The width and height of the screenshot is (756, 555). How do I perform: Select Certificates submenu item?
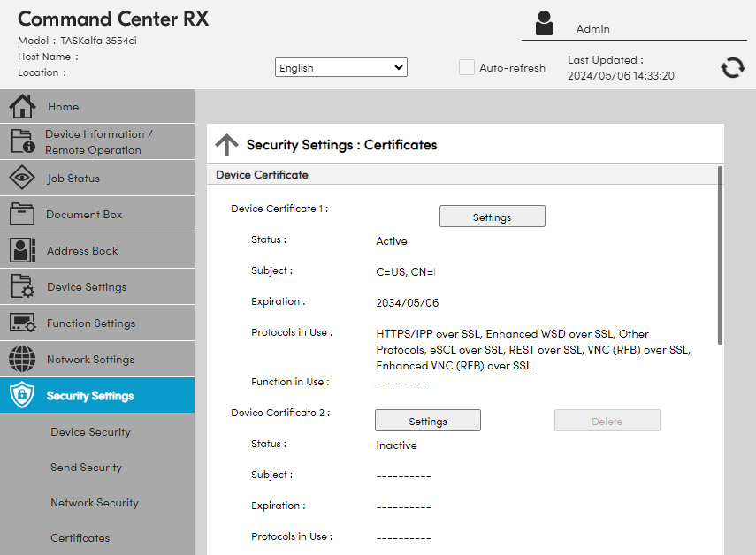[80, 538]
